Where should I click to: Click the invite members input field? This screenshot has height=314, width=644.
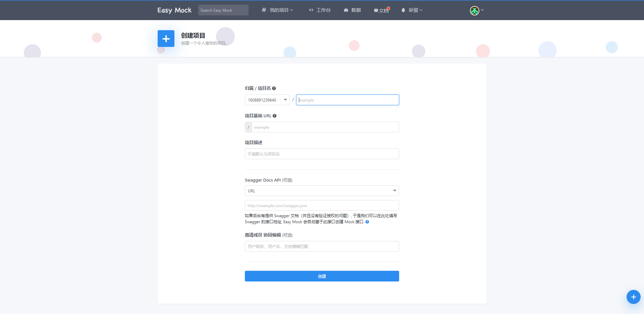pos(322,246)
